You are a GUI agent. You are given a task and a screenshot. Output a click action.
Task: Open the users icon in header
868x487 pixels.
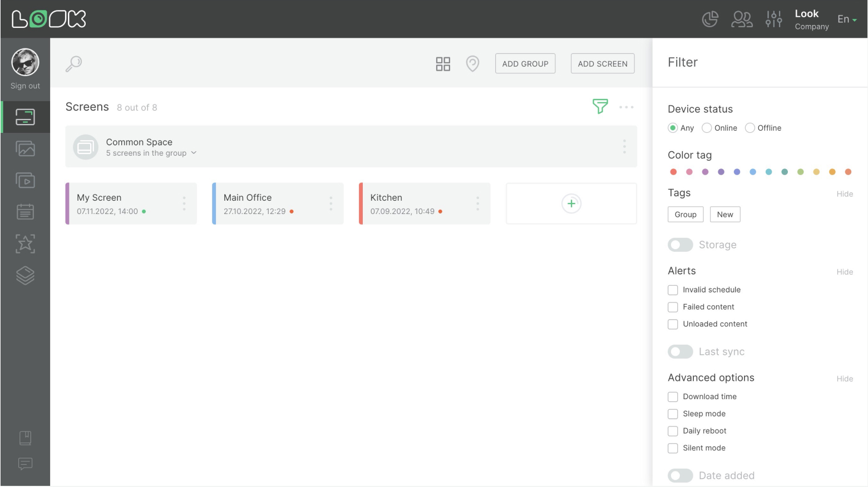point(742,19)
